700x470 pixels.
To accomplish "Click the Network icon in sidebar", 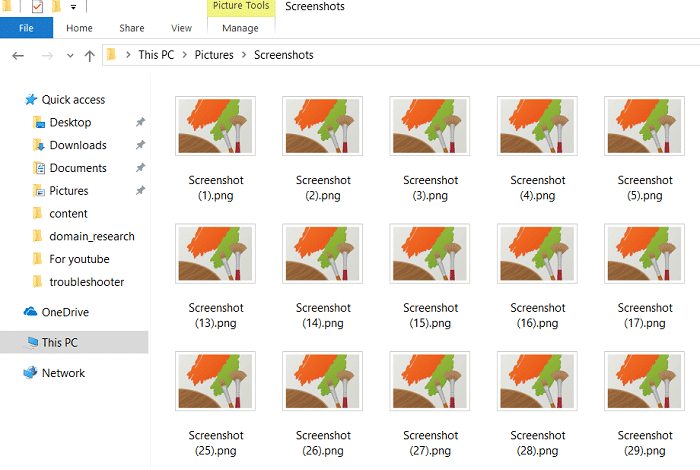I will point(30,372).
